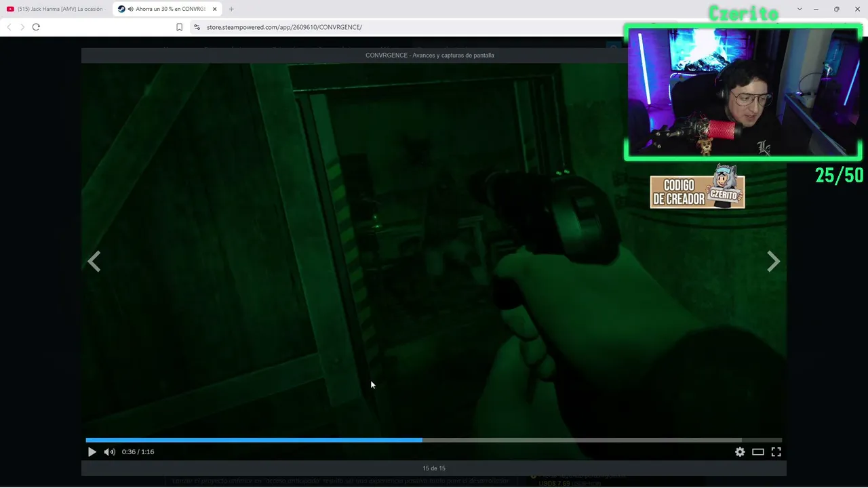Go to the next media item arrow
This screenshot has height=488, width=868.
[773, 261]
